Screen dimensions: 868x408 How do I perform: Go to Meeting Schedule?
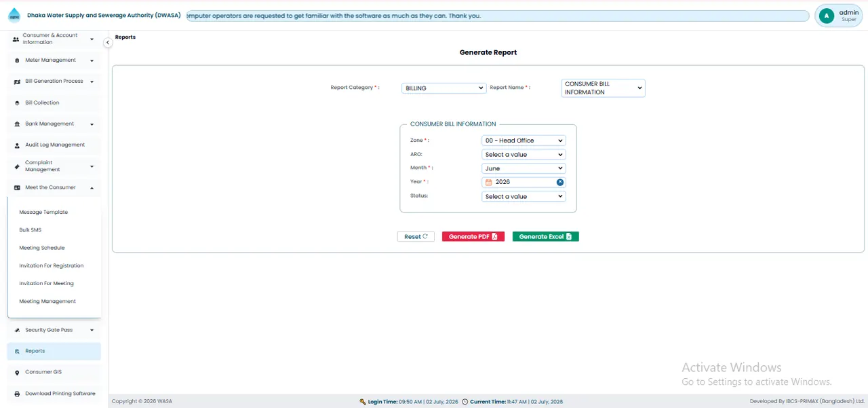42,248
